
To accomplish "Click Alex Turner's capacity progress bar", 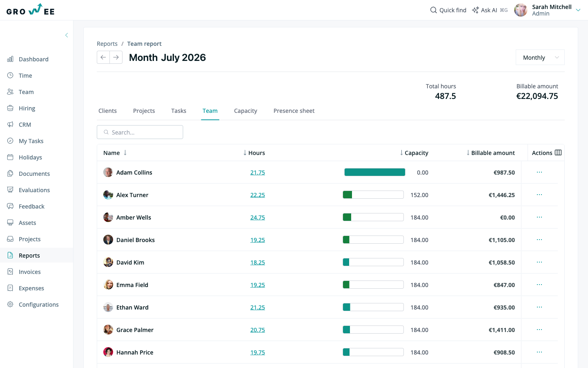I will 373,195.
